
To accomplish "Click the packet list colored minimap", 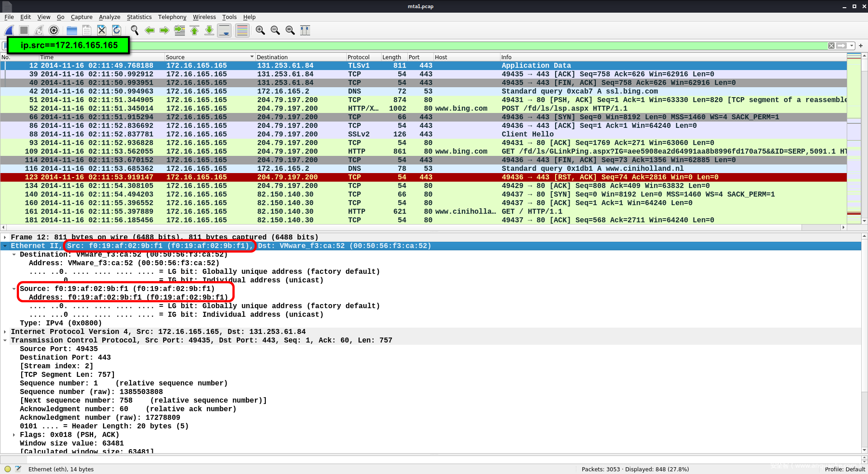I will (854, 136).
